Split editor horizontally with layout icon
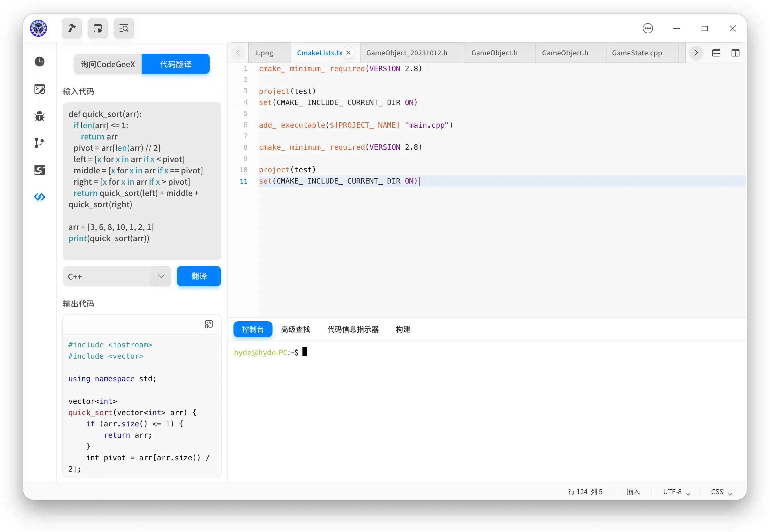 [x=716, y=53]
